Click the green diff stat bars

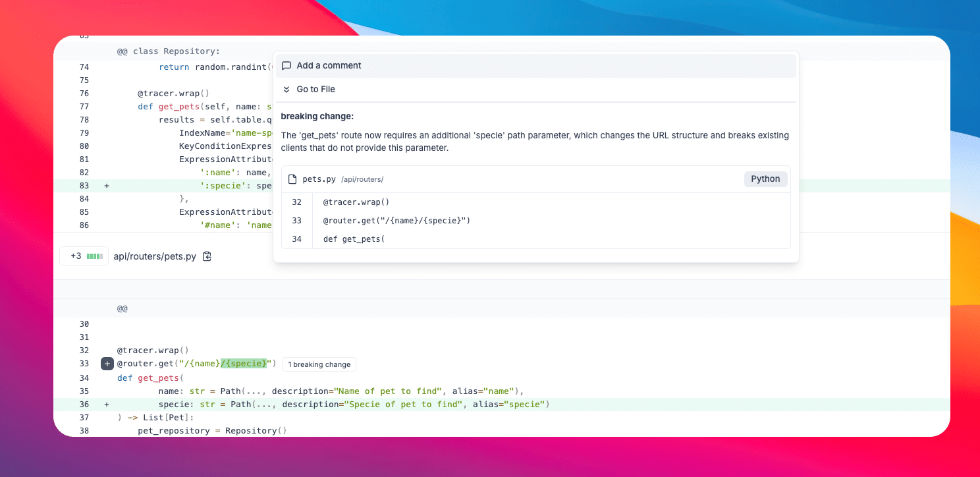point(95,256)
